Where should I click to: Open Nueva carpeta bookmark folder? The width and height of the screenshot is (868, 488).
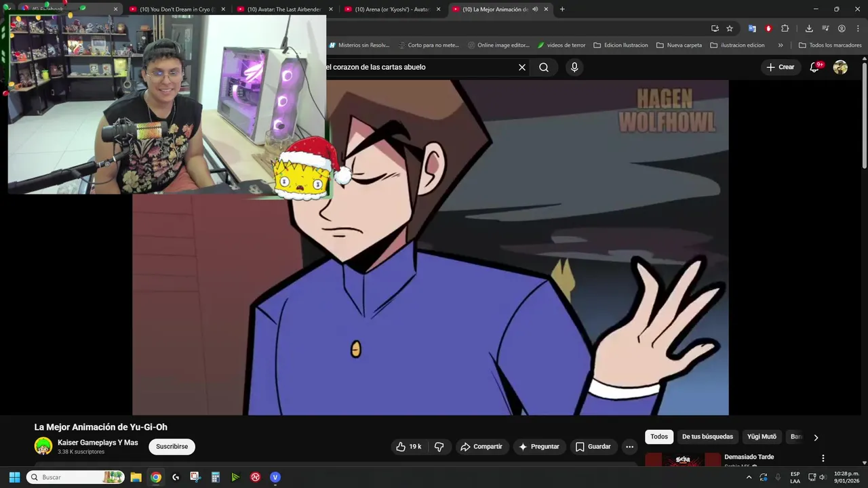(x=679, y=45)
